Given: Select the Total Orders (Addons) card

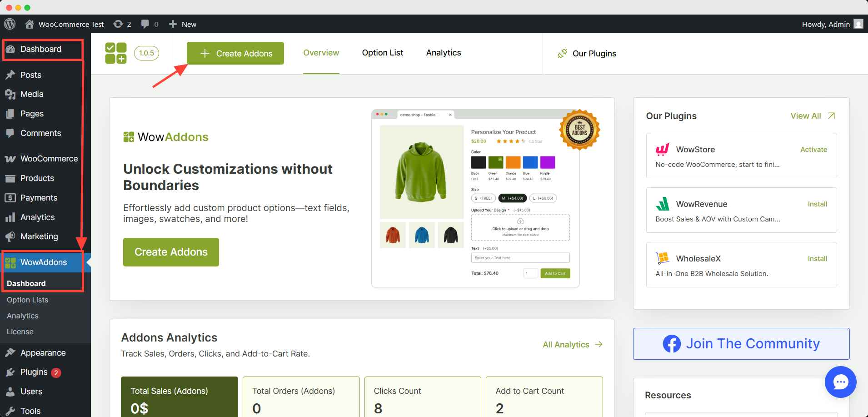Looking at the screenshot, I should 301,397.
